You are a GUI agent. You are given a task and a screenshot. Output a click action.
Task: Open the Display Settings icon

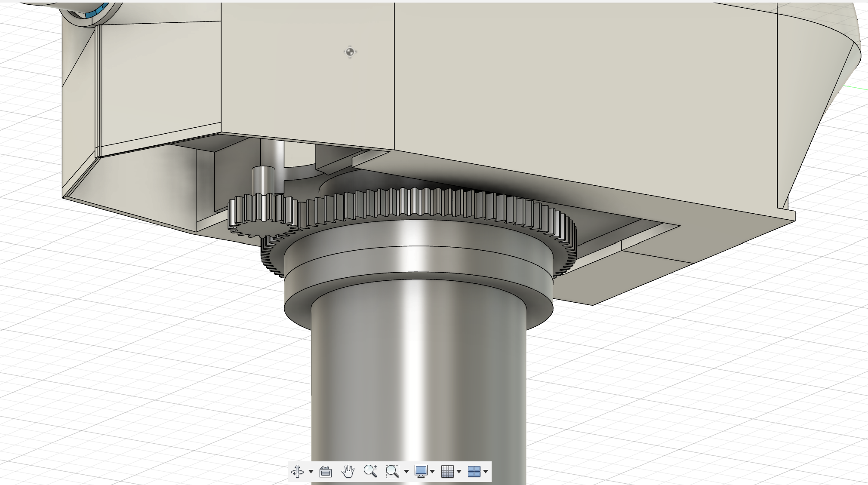(x=422, y=471)
